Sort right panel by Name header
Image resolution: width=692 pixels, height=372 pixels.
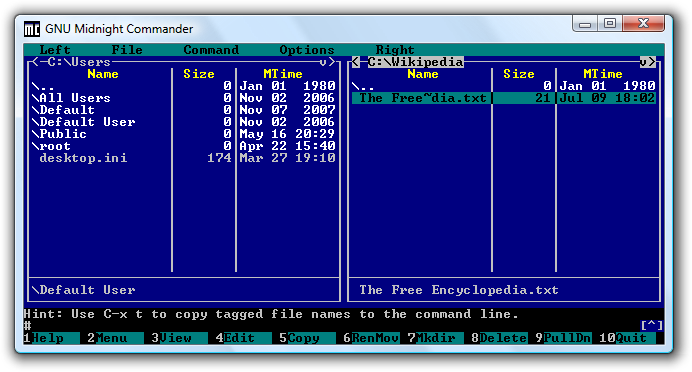423,74
